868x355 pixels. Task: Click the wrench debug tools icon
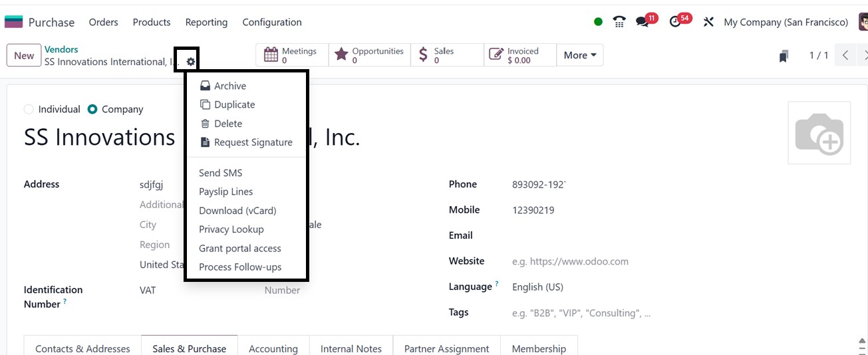pyautogui.click(x=708, y=22)
